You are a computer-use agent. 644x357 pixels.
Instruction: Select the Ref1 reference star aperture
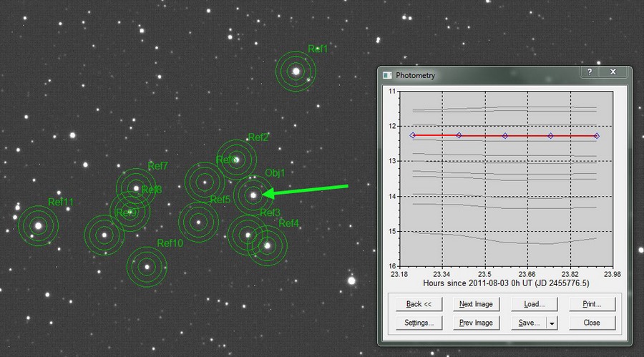[x=296, y=71]
